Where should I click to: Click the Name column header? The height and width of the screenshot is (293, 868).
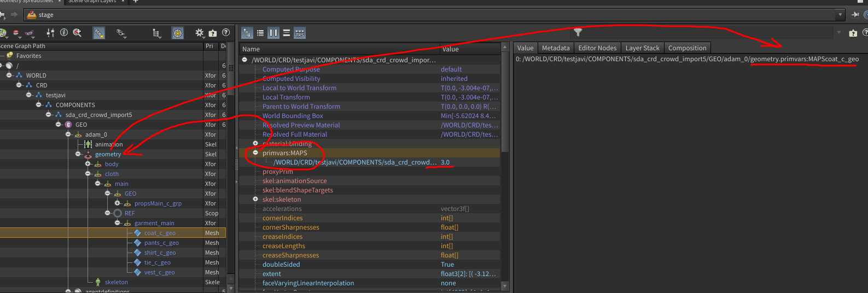(x=339, y=49)
